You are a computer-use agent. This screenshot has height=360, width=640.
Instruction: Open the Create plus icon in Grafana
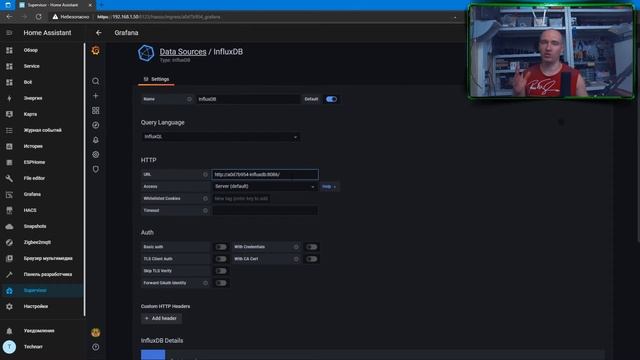point(96,96)
